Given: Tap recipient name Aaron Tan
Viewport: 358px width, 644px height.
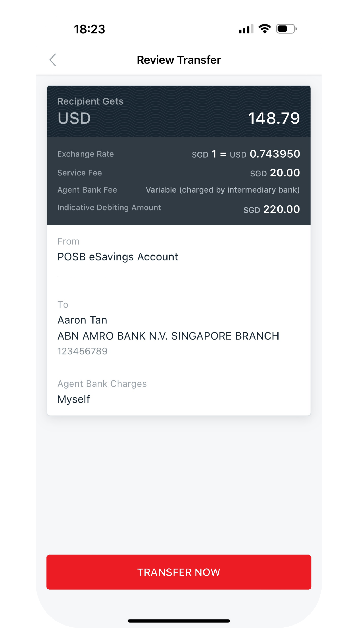Looking at the screenshot, I should click(82, 320).
